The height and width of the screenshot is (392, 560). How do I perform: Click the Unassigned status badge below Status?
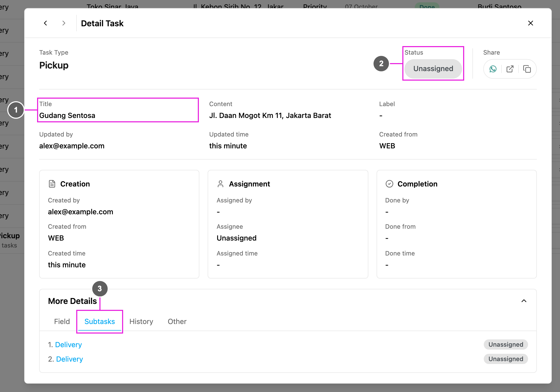point(433,69)
